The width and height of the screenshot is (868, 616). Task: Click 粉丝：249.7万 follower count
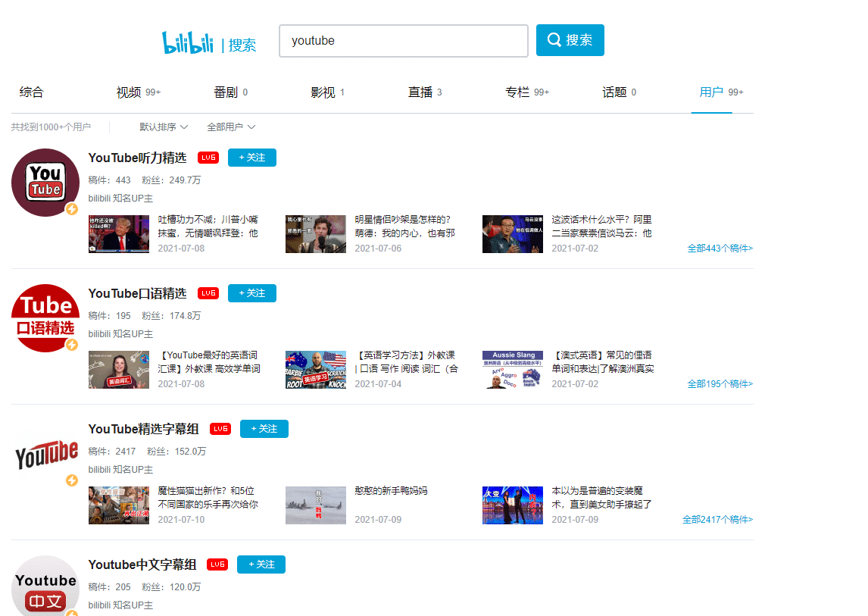tap(171, 180)
